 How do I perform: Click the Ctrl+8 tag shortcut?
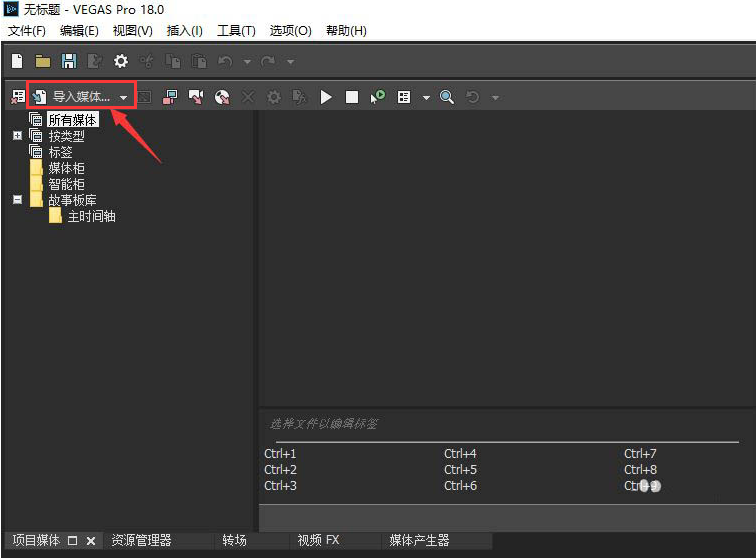tap(640, 470)
